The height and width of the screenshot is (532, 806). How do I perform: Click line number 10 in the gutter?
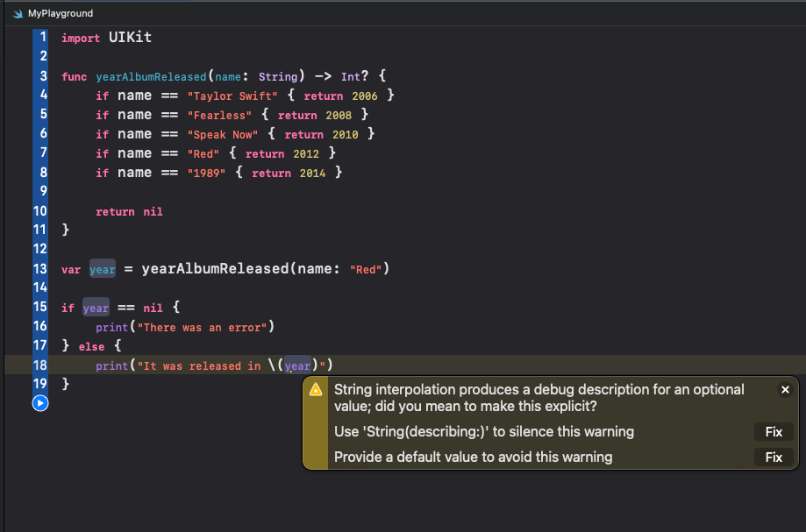point(40,211)
